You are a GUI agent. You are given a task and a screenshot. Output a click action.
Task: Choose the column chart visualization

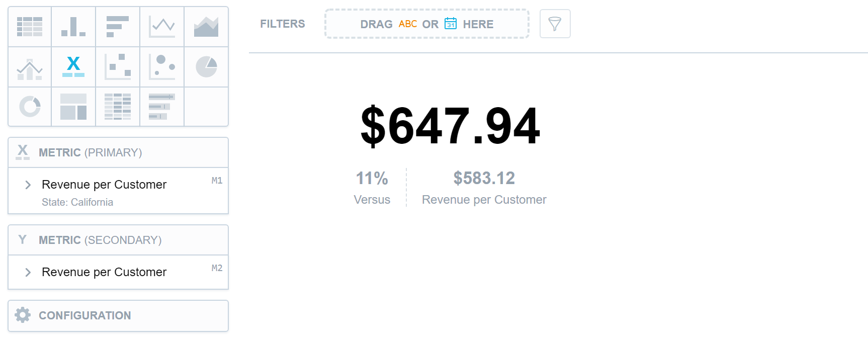(x=73, y=27)
